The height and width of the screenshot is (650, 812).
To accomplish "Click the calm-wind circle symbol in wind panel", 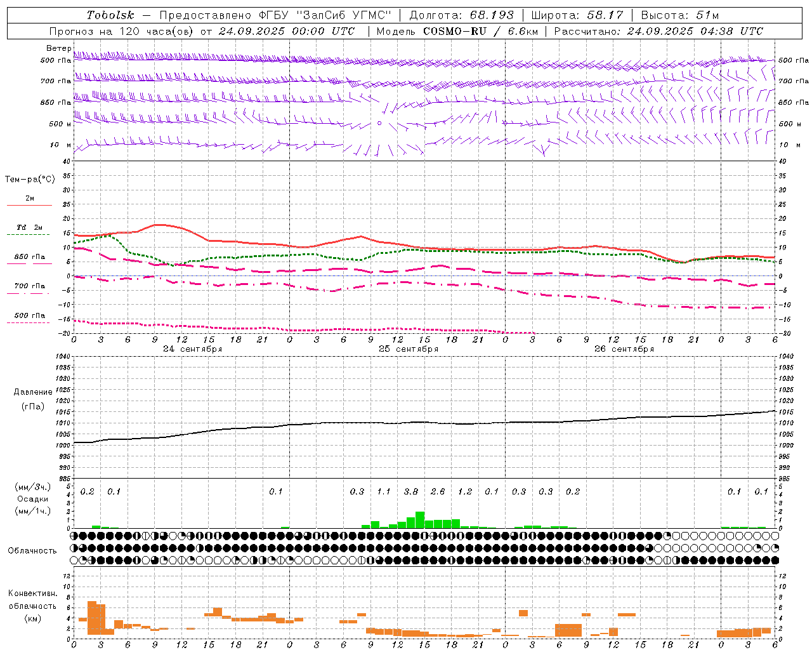I will pos(379,123).
